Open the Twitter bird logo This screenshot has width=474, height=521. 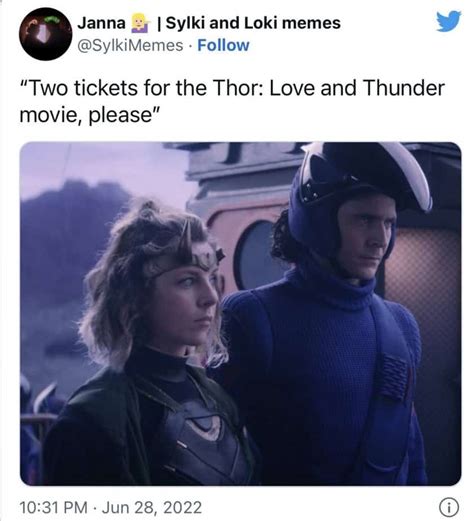(449, 21)
